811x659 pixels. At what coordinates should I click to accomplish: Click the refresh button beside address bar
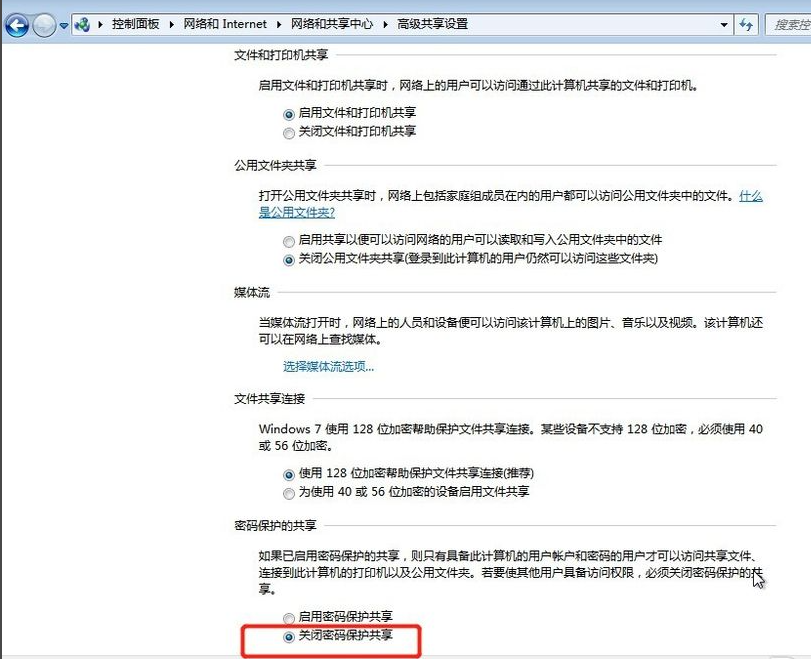tap(746, 24)
